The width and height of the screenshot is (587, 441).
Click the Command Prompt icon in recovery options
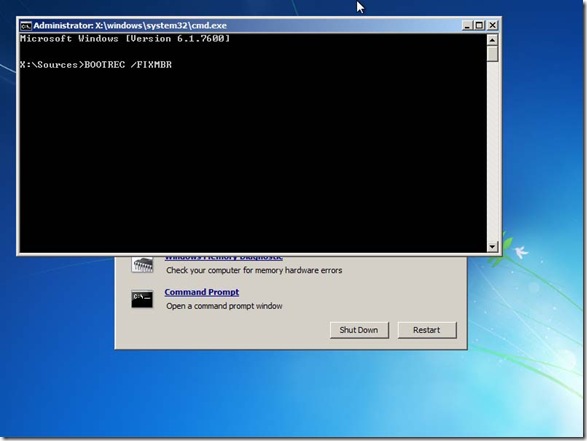tap(142, 299)
